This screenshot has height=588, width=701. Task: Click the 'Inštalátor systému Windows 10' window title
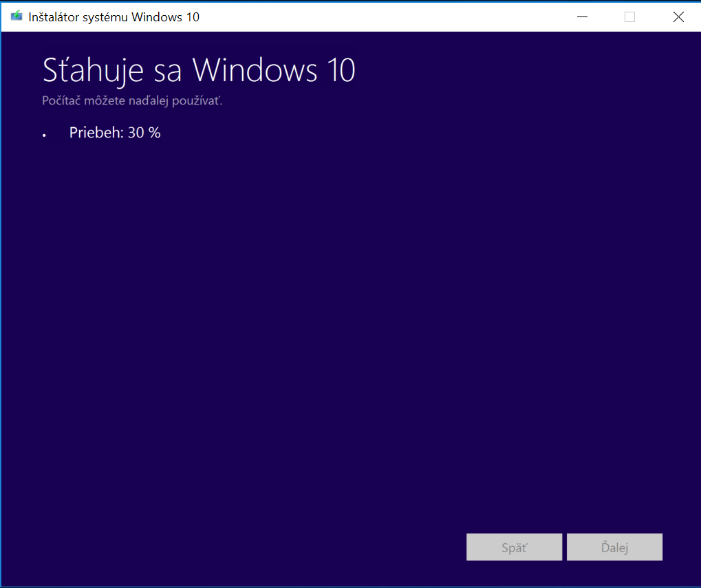click(114, 17)
